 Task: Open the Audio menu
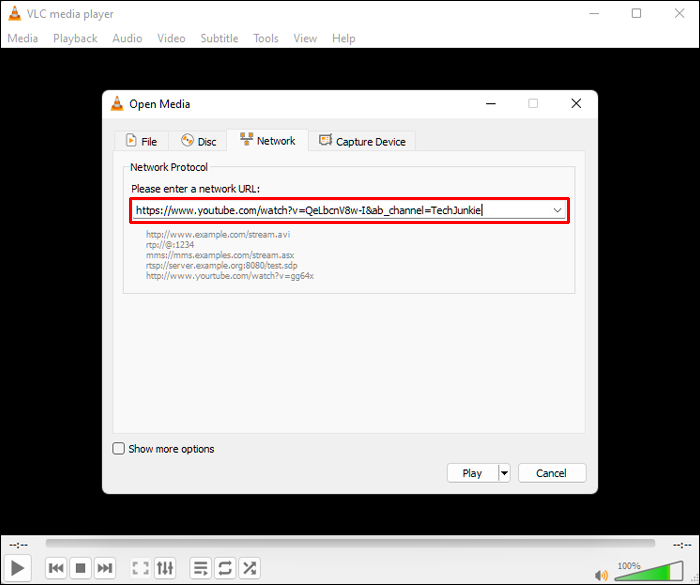127,38
